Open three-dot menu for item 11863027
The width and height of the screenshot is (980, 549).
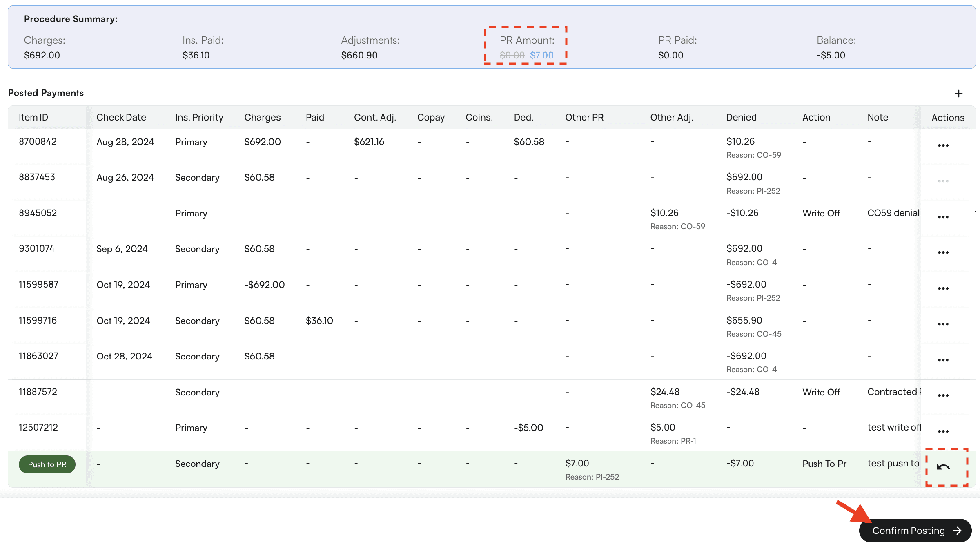point(943,360)
